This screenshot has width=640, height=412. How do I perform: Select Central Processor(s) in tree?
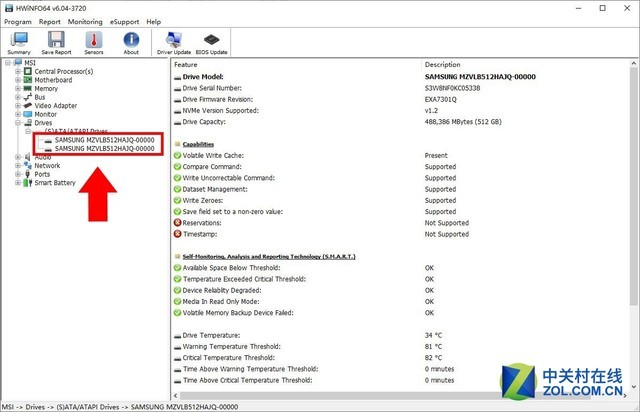[64, 71]
